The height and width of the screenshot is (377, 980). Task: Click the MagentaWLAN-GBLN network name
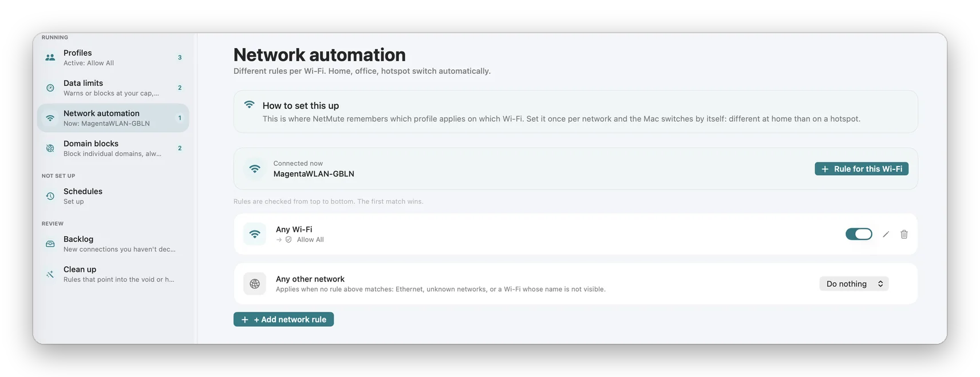[x=314, y=174]
